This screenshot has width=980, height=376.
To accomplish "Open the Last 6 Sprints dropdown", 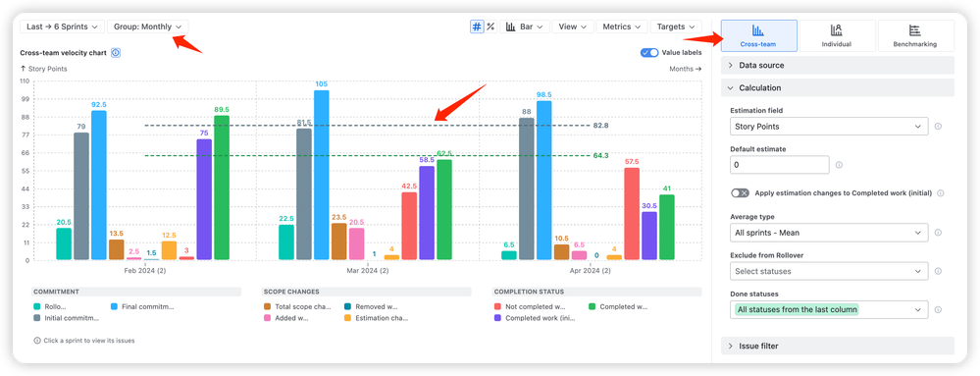I will (x=63, y=27).
